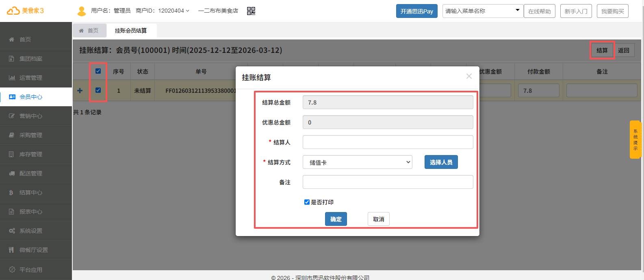Viewport: 644px width, 280px height.
Task: Click the QR code icon in header
Action: (x=251, y=11)
